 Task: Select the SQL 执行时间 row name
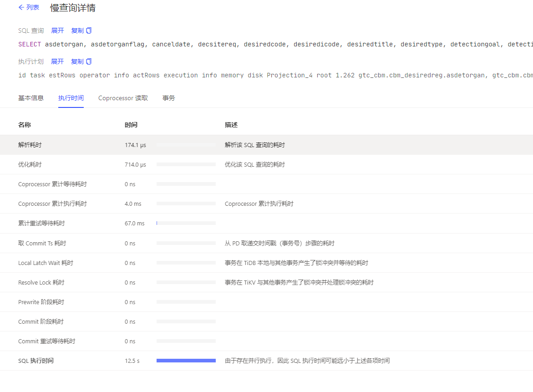click(36, 361)
